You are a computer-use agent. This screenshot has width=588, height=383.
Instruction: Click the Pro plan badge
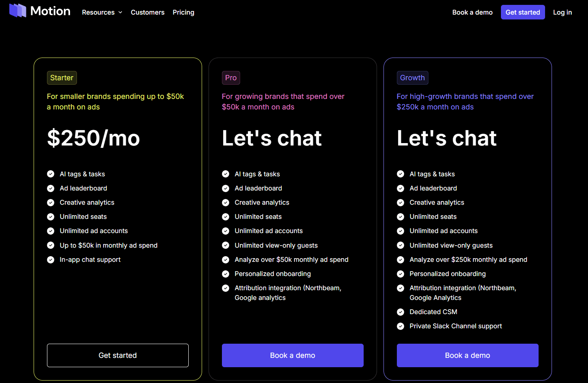[x=231, y=77]
